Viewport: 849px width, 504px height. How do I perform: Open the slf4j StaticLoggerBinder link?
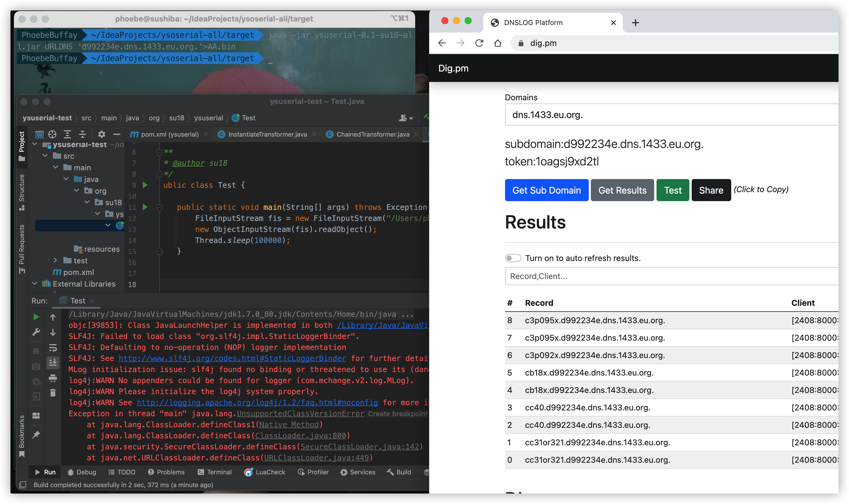tap(232, 358)
